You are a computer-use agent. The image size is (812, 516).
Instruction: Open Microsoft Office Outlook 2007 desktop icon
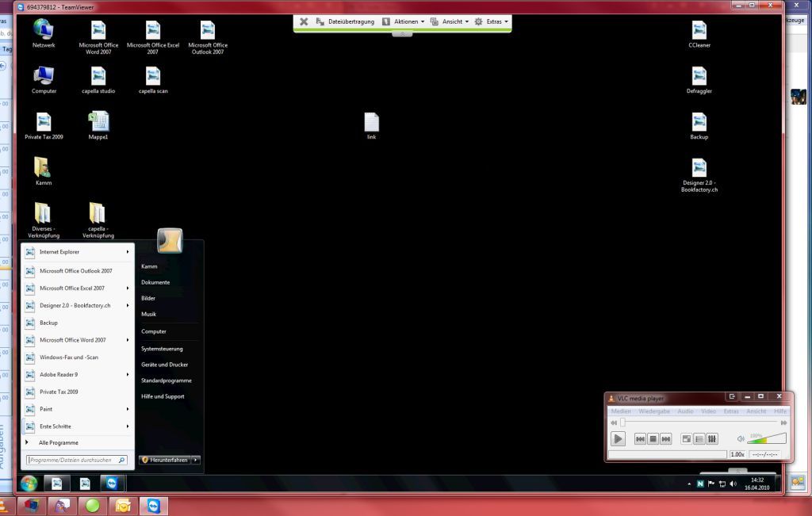(208, 37)
